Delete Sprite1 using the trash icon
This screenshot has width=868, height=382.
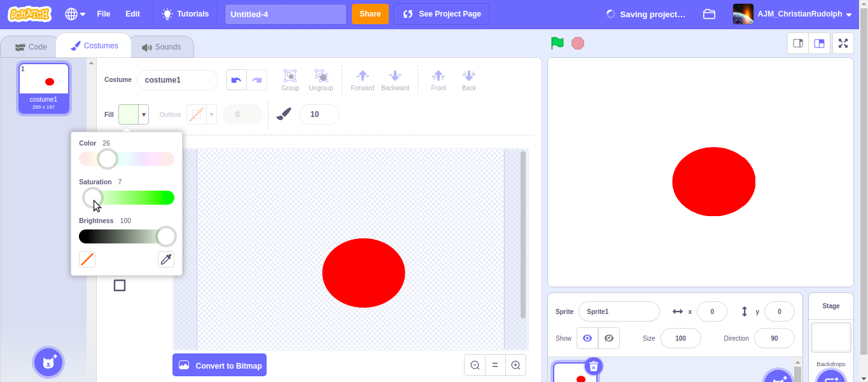point(593,366)
